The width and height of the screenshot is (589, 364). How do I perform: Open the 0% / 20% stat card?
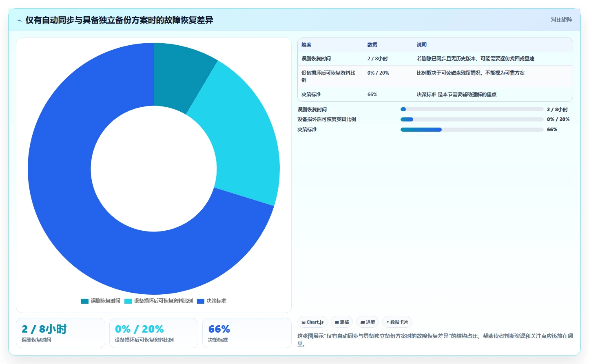pos(154,333)
